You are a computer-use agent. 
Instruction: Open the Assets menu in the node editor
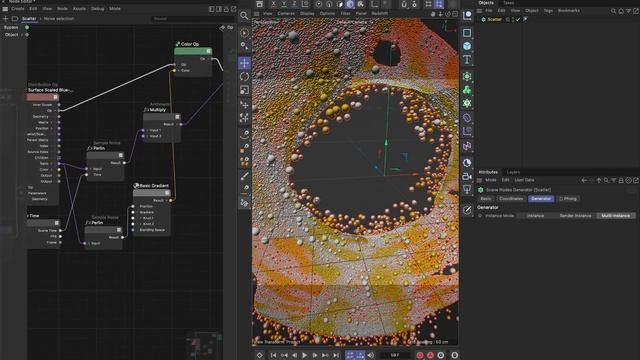(79, 9)
